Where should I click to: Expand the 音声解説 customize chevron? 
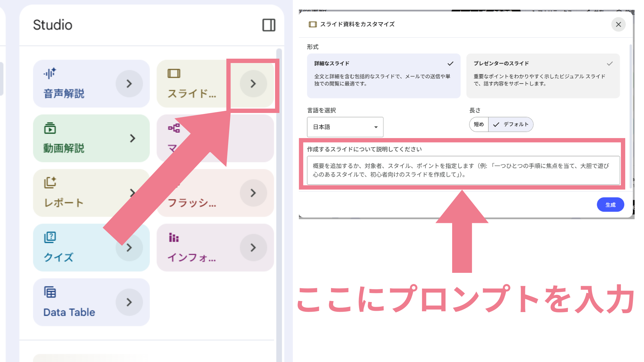pyautogui.click(x=129, y=84)
